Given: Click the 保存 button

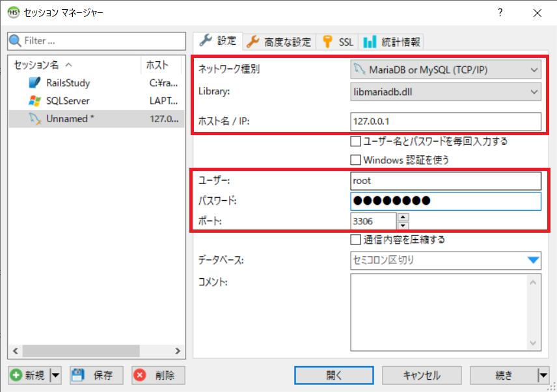Looking at the screenshot, I should [x=96, y=375].
